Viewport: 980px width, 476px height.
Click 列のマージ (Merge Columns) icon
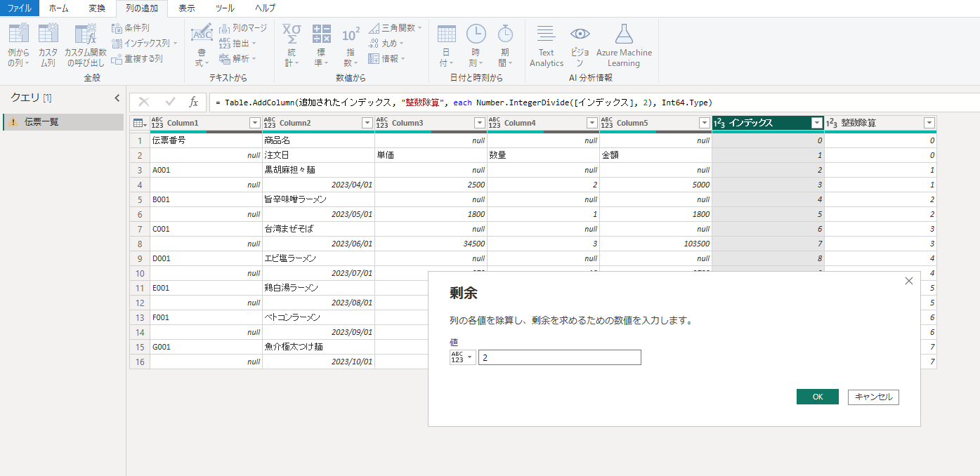pyautogui.click(x=243, y=28)
